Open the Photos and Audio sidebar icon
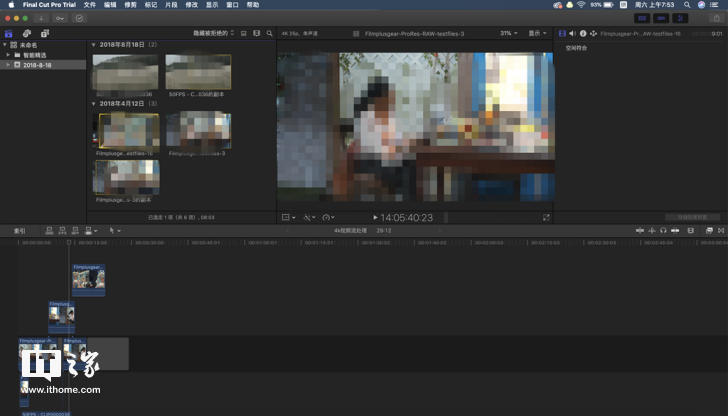This screenshot has height=416, width=728. [26, 33]
